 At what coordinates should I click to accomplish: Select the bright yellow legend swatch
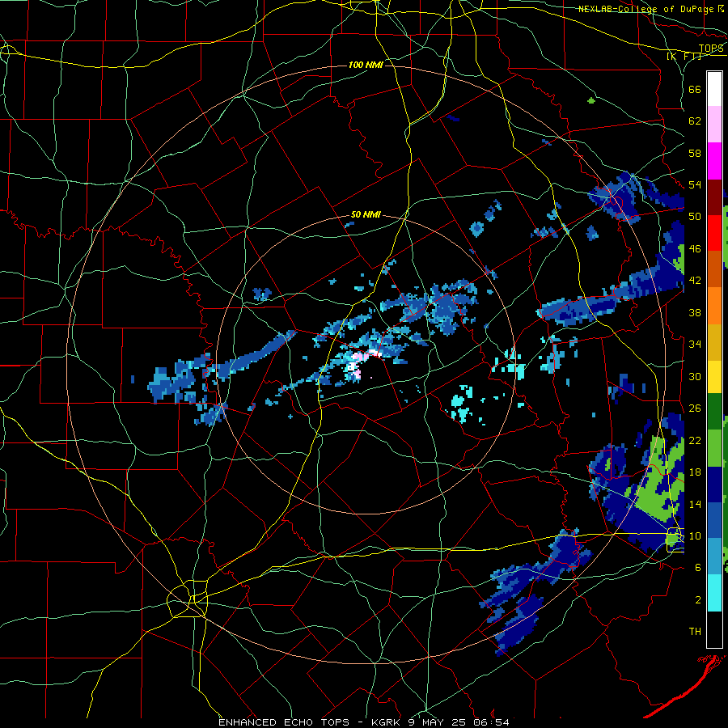coord(714,377)
